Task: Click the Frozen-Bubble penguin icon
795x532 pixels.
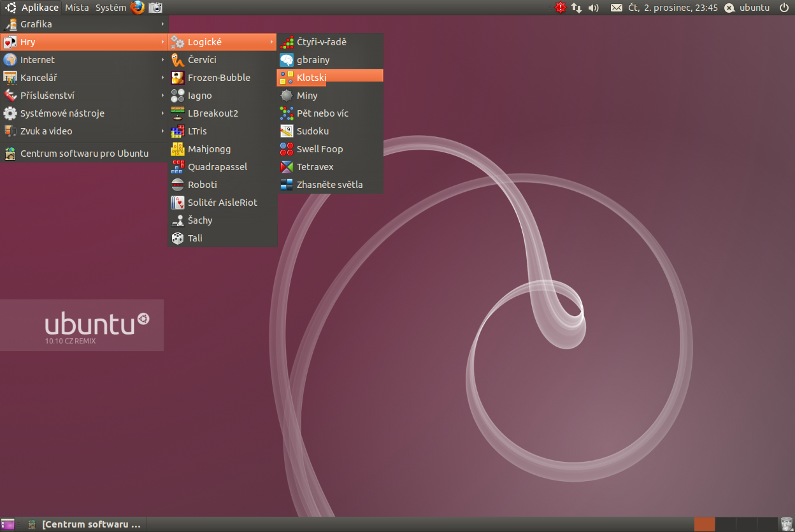Action: point(178,78)
